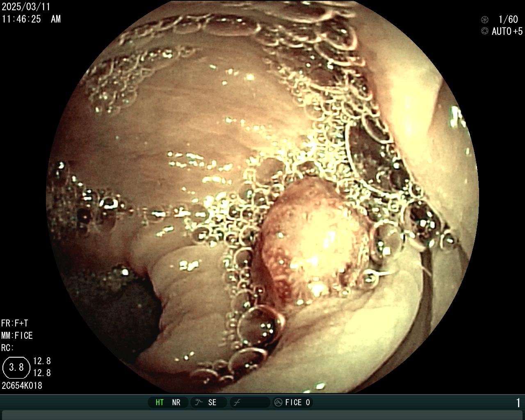Click the 2C654K018 scope serial number

22,386
